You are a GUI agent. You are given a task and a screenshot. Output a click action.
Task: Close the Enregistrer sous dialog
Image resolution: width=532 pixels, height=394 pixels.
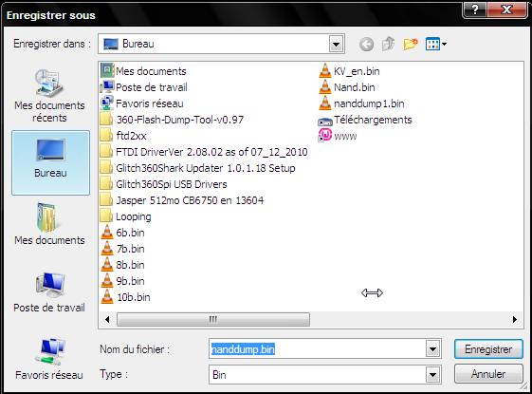[x=507, y=9]
